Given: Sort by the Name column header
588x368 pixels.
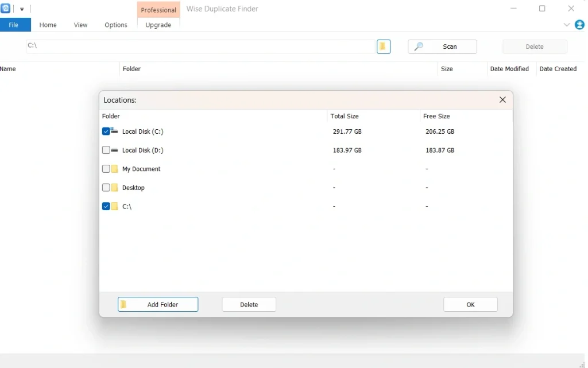Looking at the screenshot, I should coord(8,69).
